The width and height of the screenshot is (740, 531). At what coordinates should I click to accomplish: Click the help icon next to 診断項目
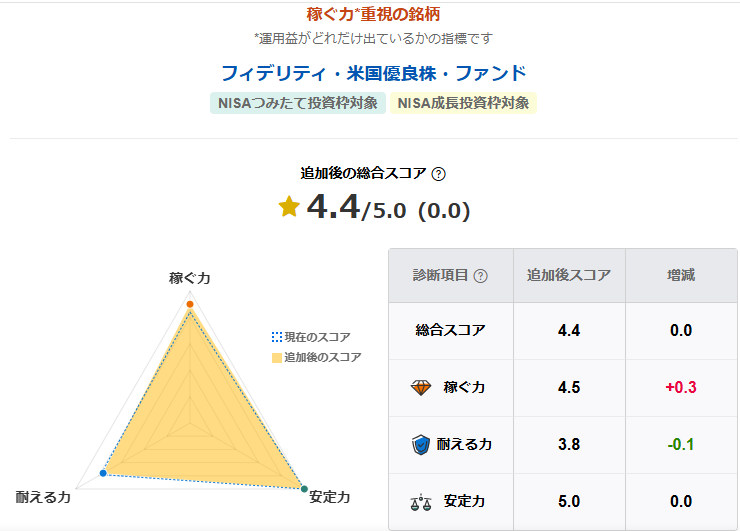pos(481,276)
